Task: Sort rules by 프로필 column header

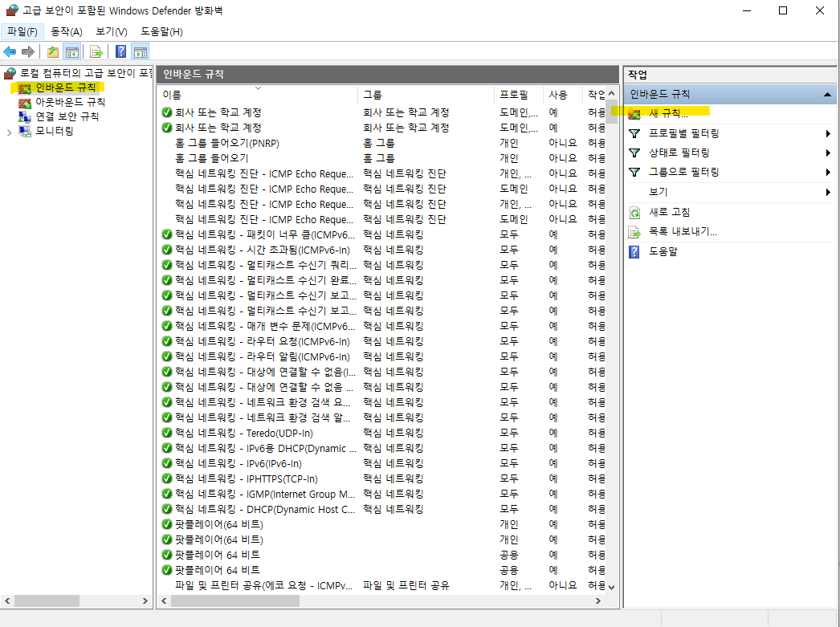Action: tap(519, 95)
